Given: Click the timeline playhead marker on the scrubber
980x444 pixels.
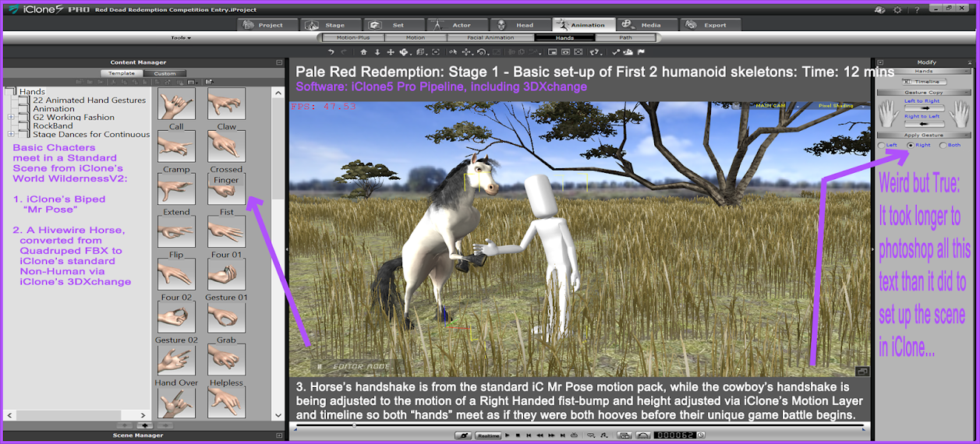Looking at the screenshot, I should [355, 425].
